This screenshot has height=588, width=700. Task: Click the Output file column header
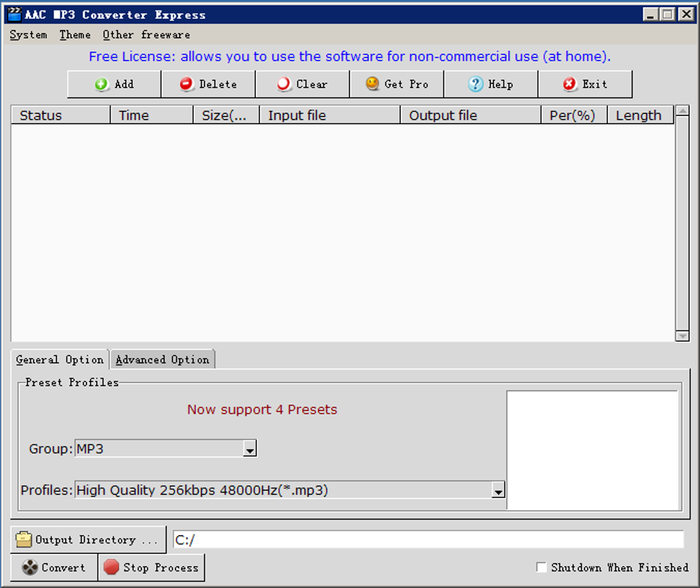coord(471,115)
